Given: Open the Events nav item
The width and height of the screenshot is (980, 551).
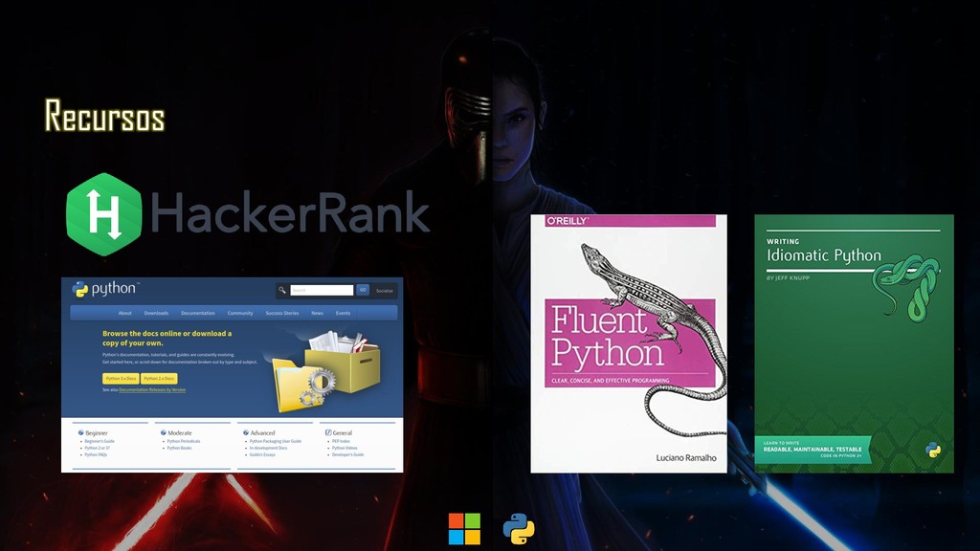Looking at the screenshot, I should pos(344,313).
